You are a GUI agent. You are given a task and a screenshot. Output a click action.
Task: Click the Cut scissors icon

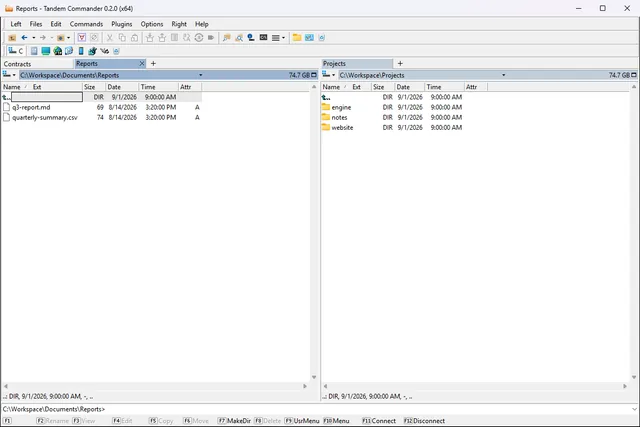point(109,38)
